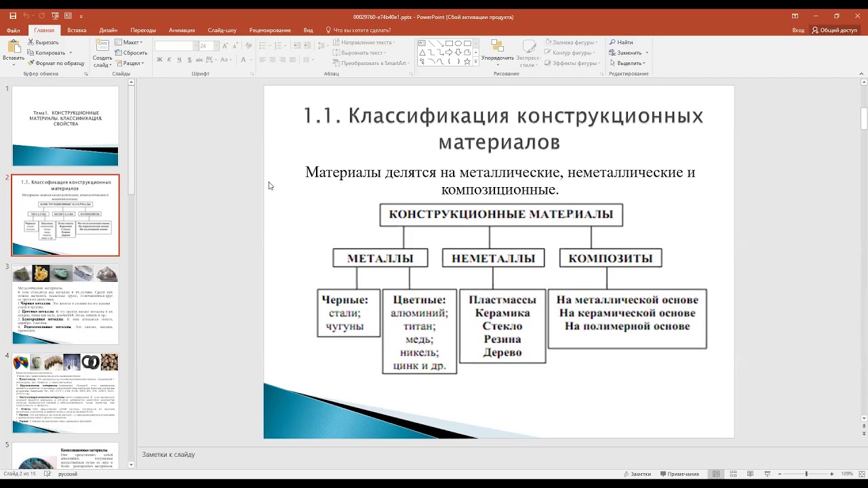Open the line spacing dropdown

tap(323, 45)
